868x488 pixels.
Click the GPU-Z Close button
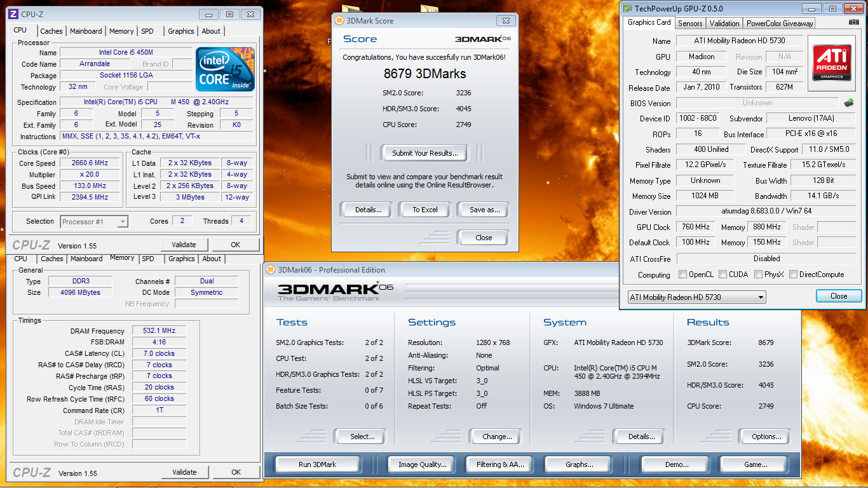tap(839, 296)
